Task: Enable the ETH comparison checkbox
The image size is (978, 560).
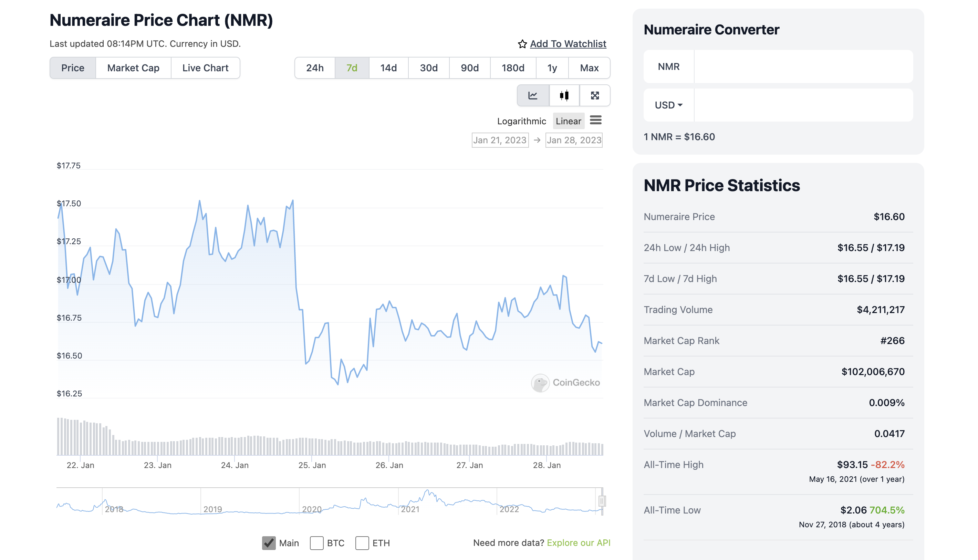Action: 362,543
